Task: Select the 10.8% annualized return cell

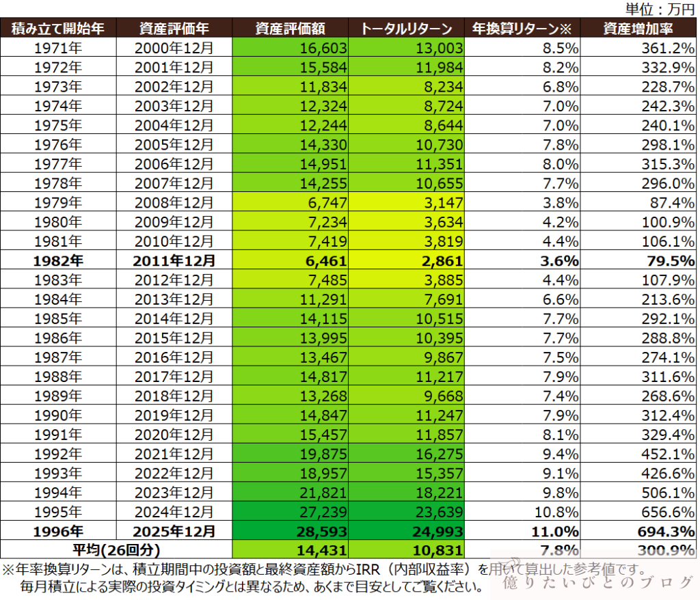Action: point(522,513)
